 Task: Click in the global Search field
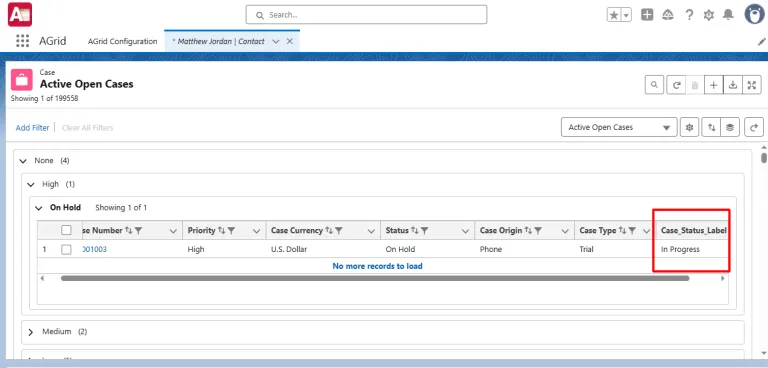(x=366, y=15)
